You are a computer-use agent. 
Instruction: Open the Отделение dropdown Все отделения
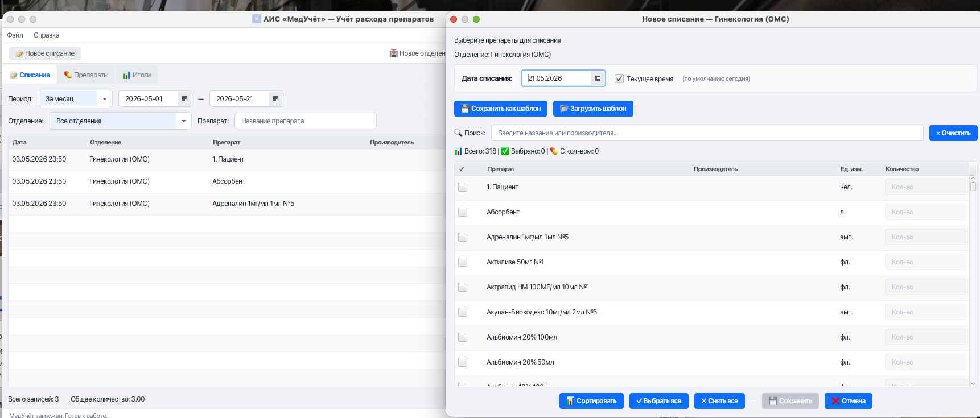121,121
